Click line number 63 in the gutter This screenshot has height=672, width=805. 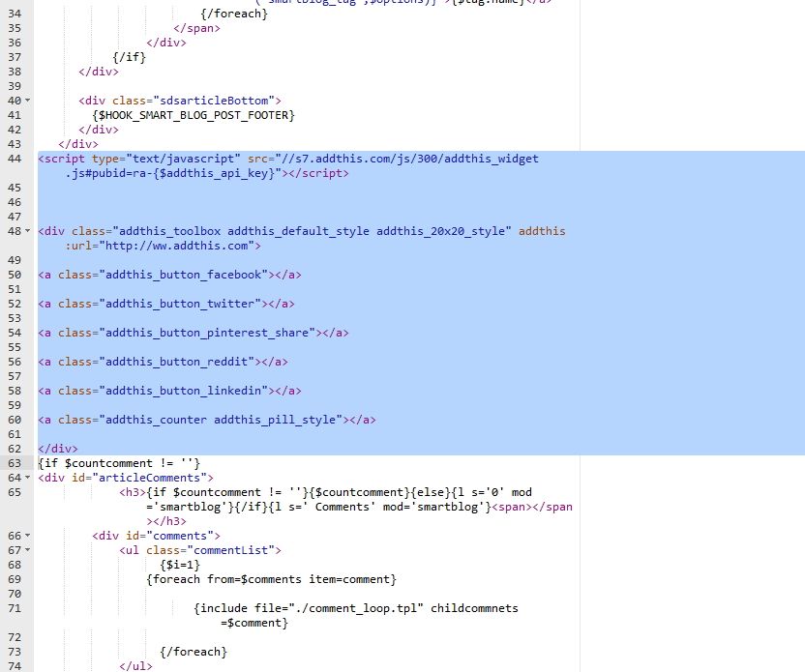15,463
